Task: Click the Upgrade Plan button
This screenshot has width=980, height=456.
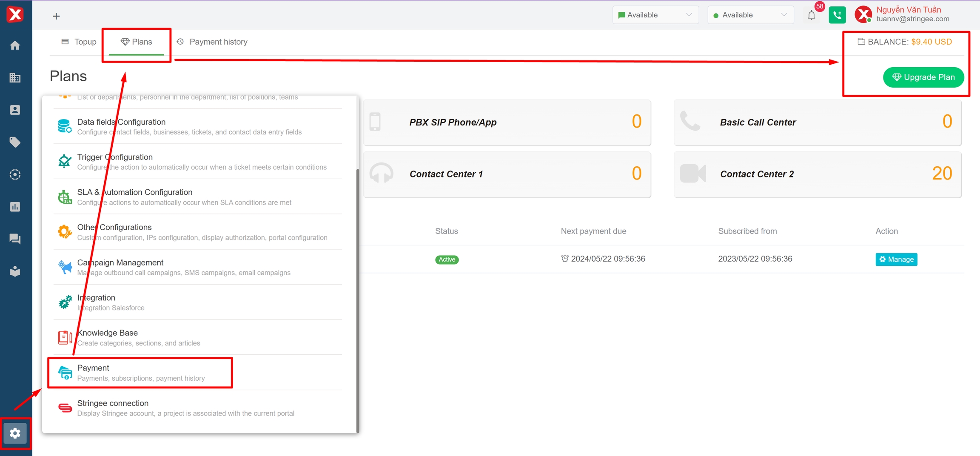Action: 923,77
